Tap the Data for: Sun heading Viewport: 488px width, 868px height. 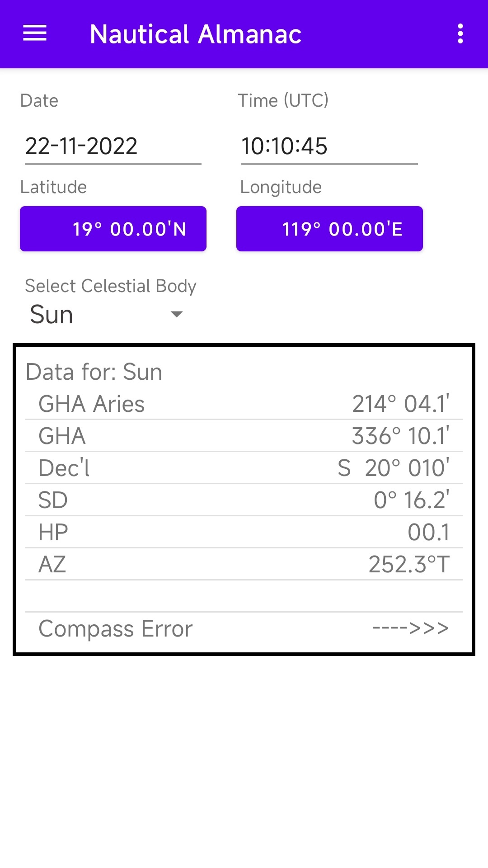[94, 372]
